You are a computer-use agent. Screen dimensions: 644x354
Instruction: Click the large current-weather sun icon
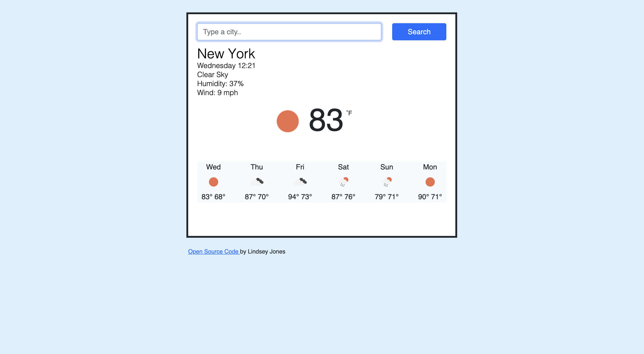(287, 121)
